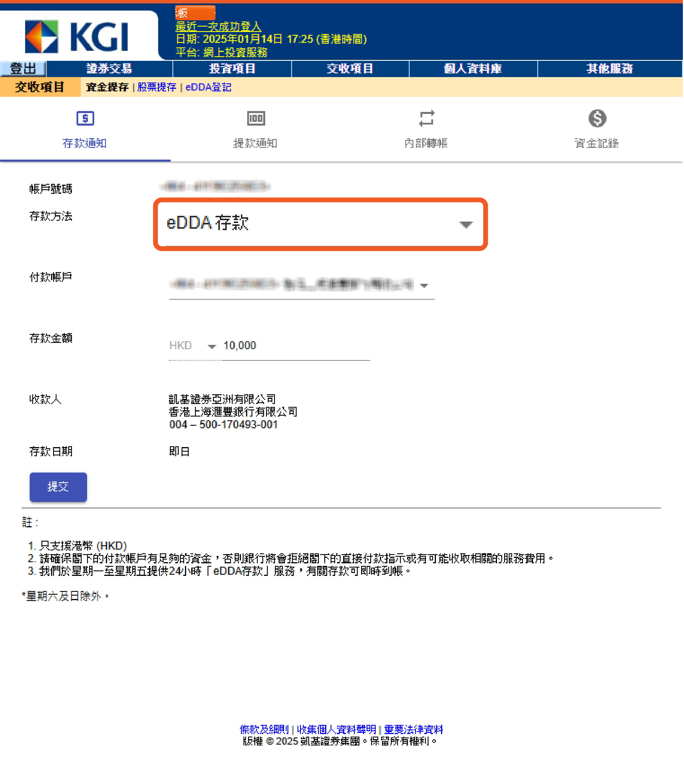This screenshot has width=684, height=784.
Task: Click the eDDA登記 submenu link
Action: pos(209,87)
